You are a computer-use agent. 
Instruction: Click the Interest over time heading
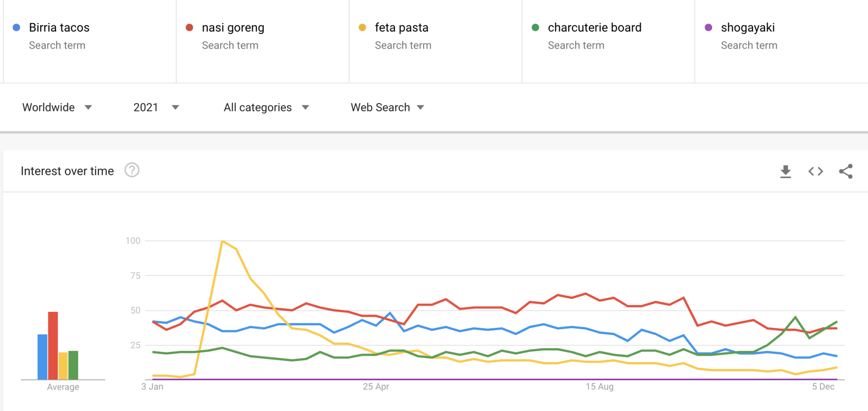click(x=67, y=171)
